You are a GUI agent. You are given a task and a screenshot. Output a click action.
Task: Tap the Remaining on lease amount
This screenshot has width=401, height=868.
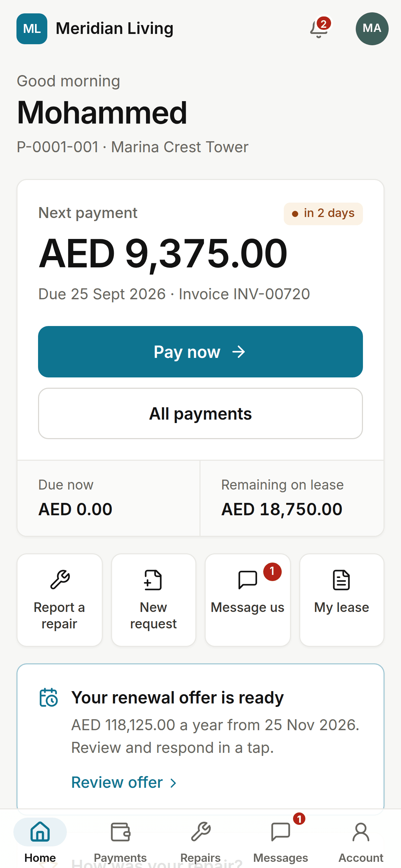[x=282, y=509]
